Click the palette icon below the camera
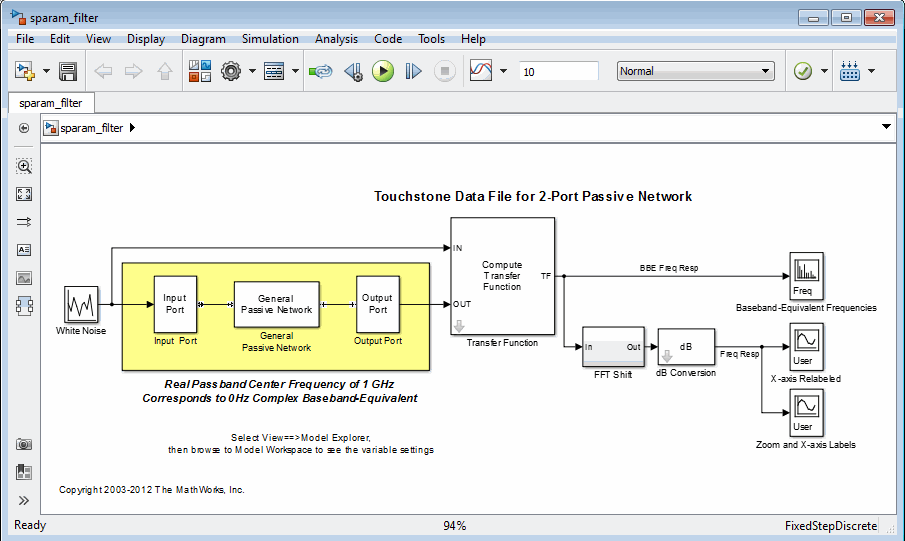905x541 pixels. [24, 472]
